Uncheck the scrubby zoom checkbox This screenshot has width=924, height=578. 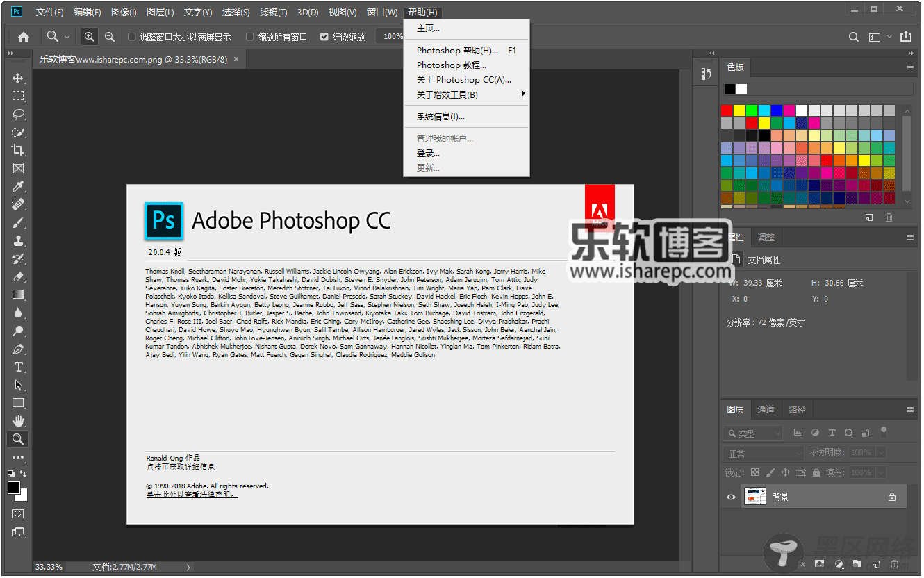tap(324, 37)
